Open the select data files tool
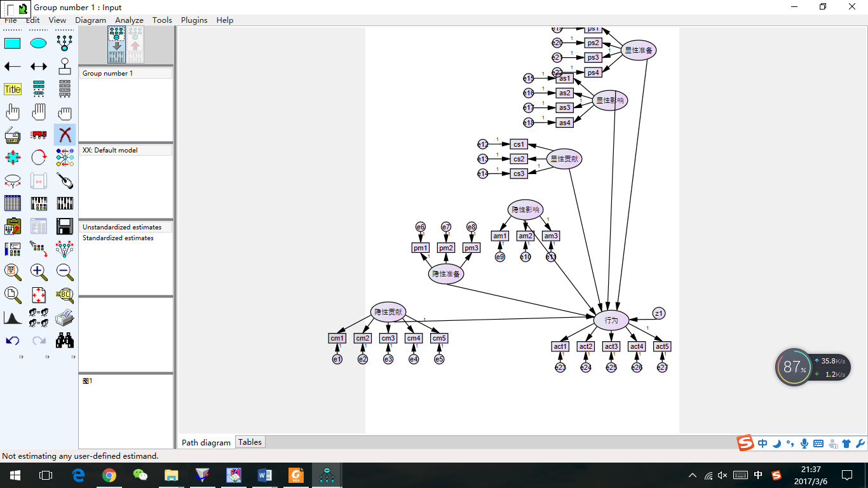Viewport: 868px width, 488px height. tap(13, 203)
